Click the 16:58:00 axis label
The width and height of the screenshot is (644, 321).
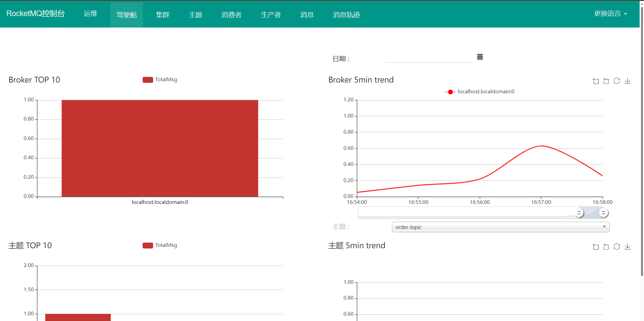tap(602, 202)
